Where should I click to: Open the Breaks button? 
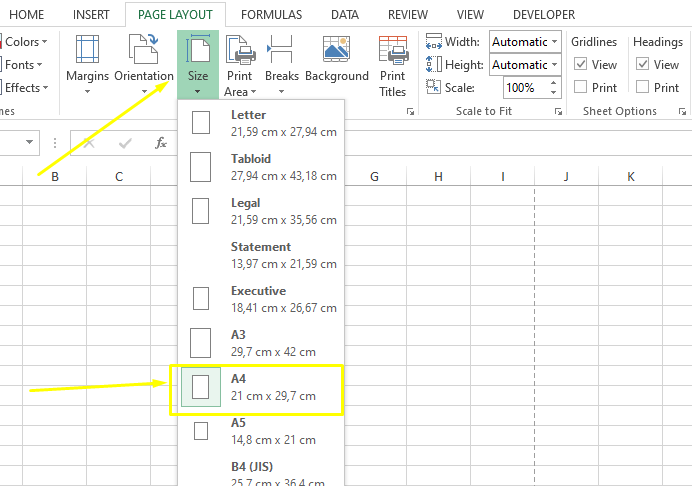[282, 64]
